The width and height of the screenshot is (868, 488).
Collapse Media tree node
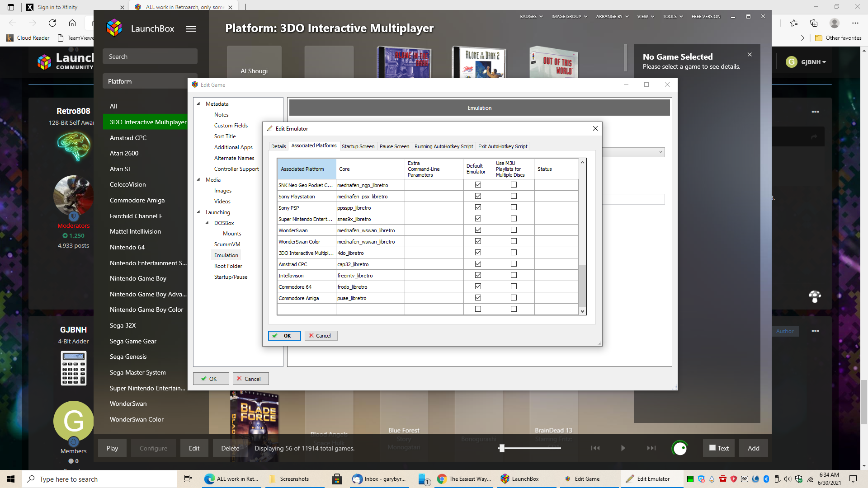tap(198, 179)
